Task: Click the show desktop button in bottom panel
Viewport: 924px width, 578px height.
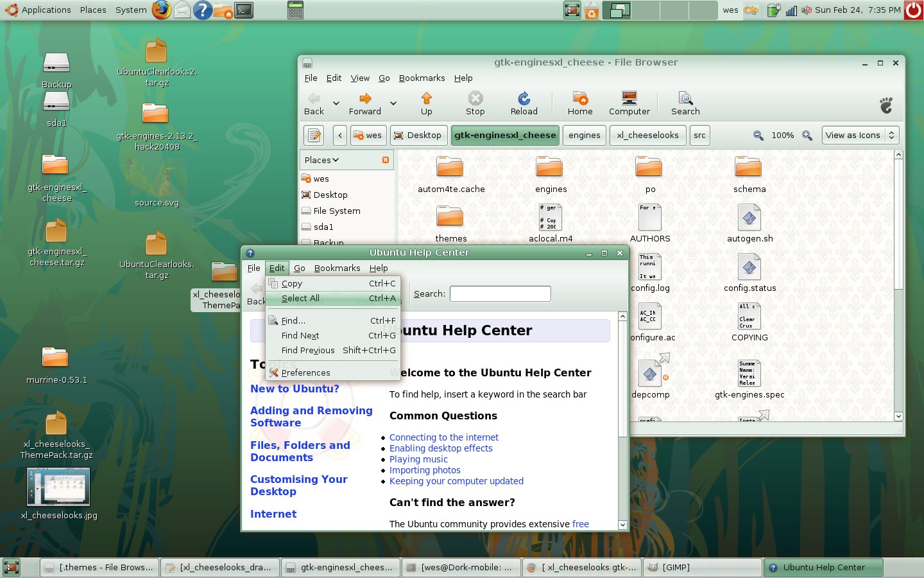Action: (12, 567)
